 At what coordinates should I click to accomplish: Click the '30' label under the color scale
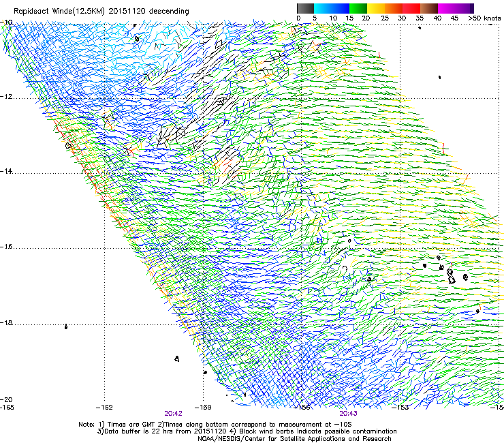pos(402,18)
